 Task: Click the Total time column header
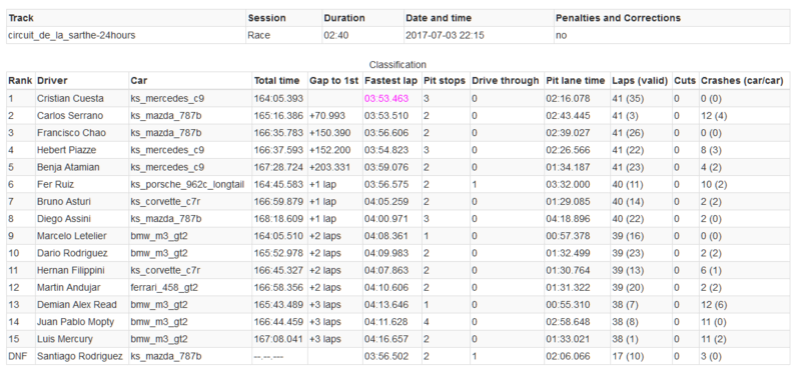tap(280, 81)
